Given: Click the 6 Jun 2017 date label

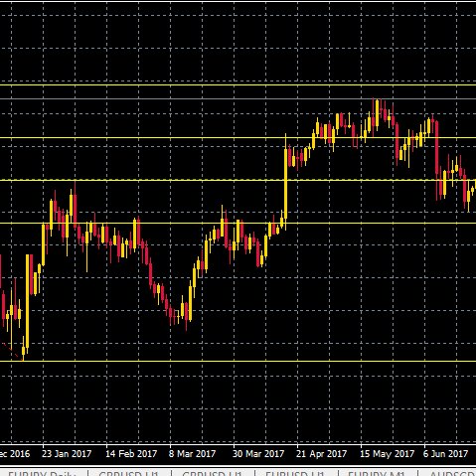Looking at the screenshot, I should point(445,453).
